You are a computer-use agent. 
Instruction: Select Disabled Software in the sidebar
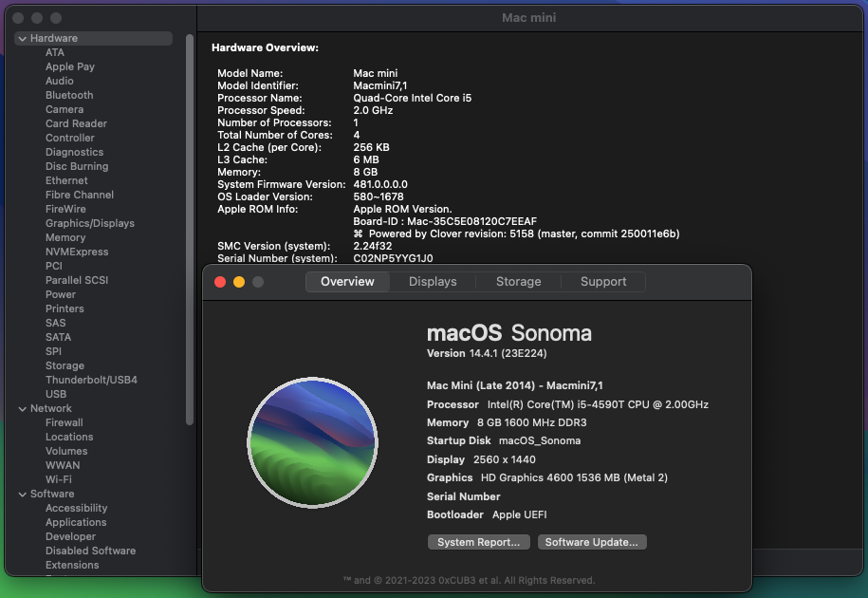coord(90,551)
